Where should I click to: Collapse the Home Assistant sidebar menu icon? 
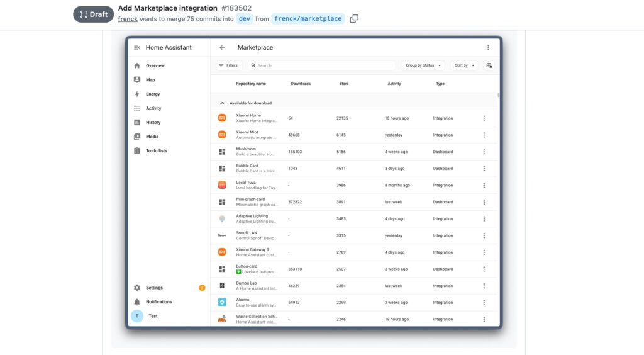[x=136, y=48]
